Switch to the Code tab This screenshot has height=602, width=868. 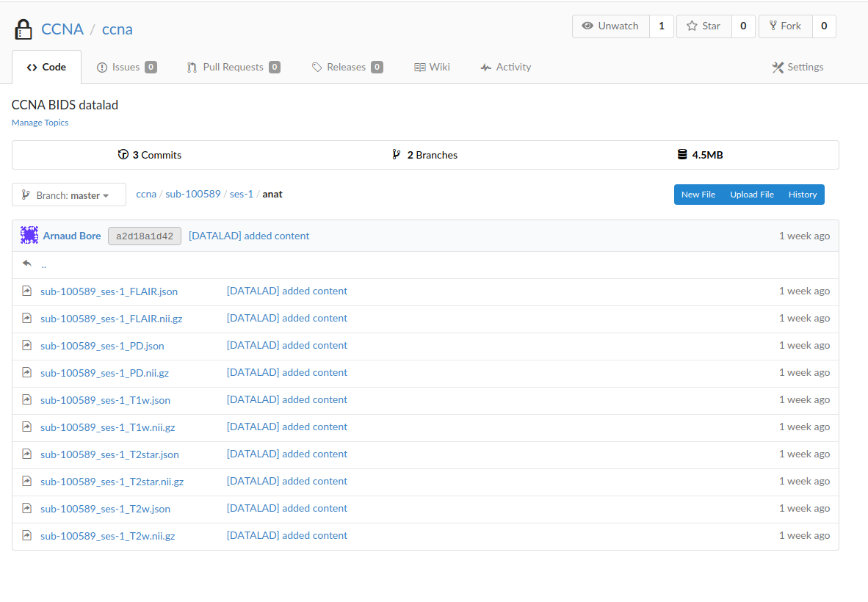[46, 67]
